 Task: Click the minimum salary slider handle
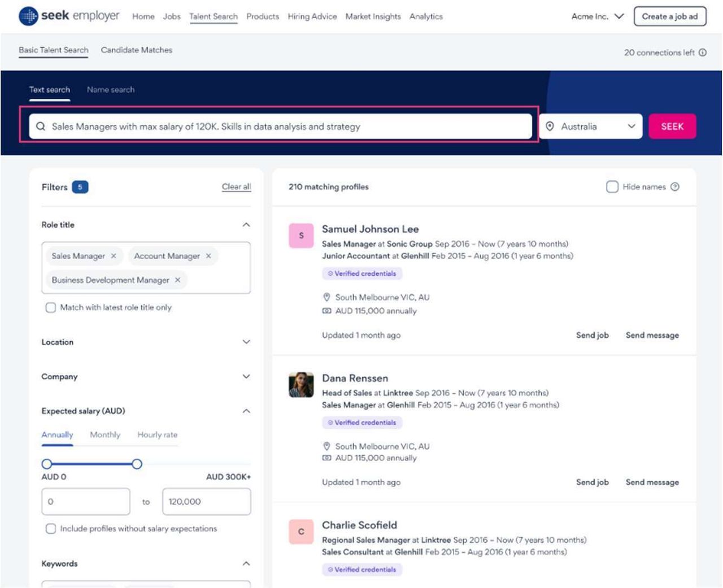coord(47,464)
